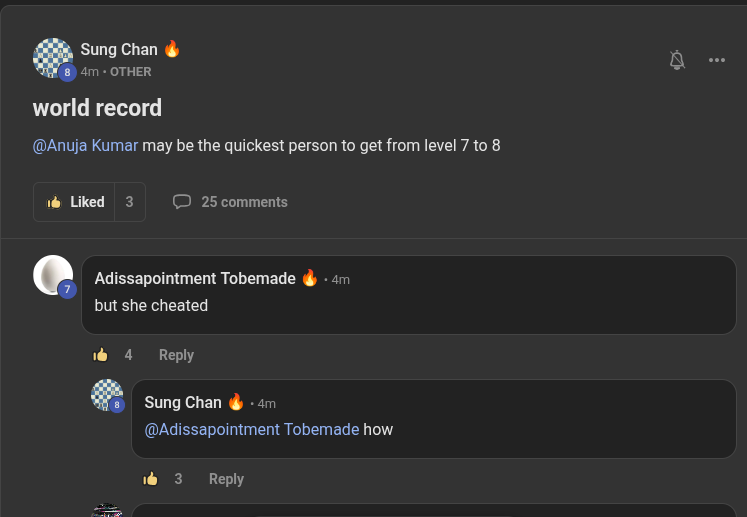Click the Adissapointment Tobemade commenter name

[195, 278]
